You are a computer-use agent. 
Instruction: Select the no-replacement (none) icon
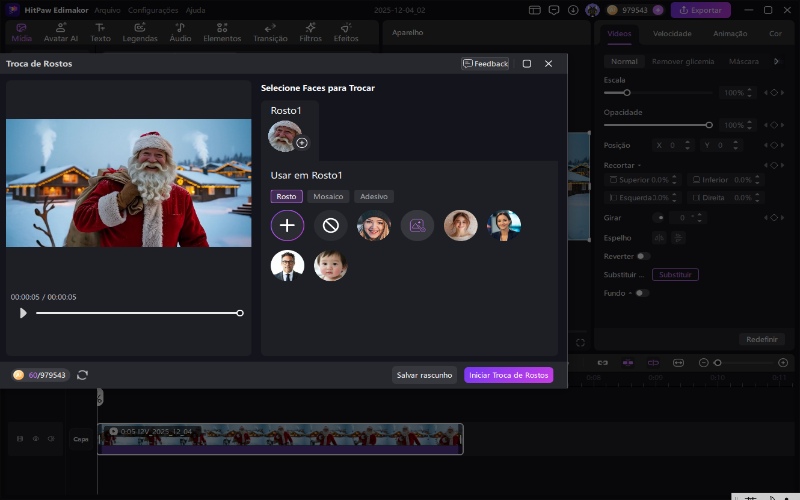(x=331, y=225)
